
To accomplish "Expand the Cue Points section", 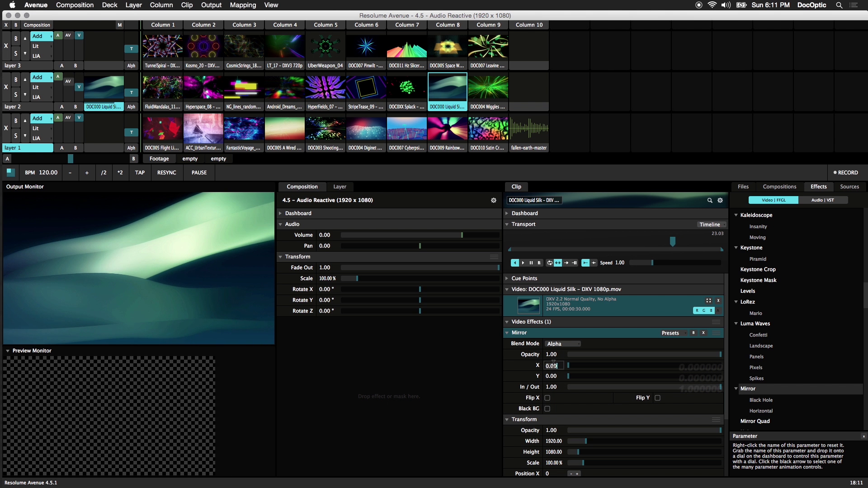I will pos(507,279).
